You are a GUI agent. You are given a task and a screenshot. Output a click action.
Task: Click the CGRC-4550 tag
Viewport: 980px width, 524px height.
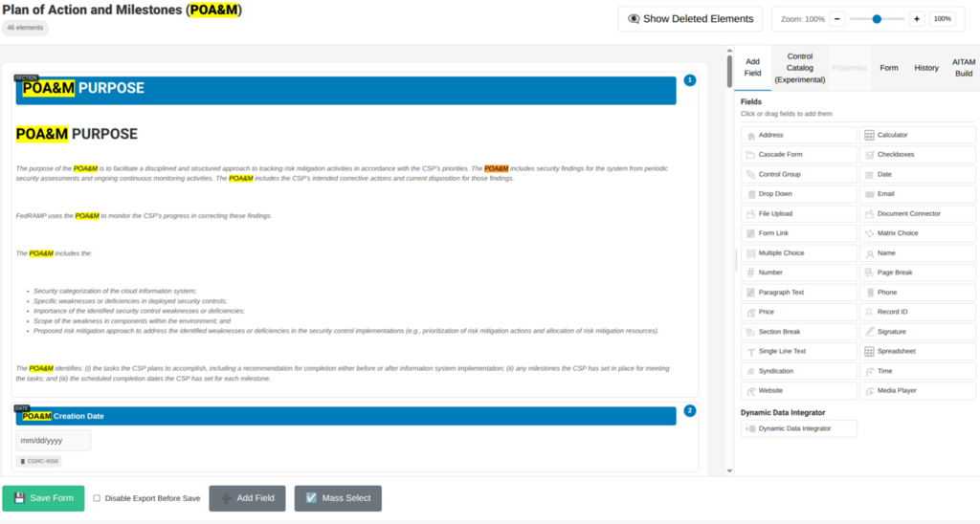pyautogui.click(x=38, y=462)
